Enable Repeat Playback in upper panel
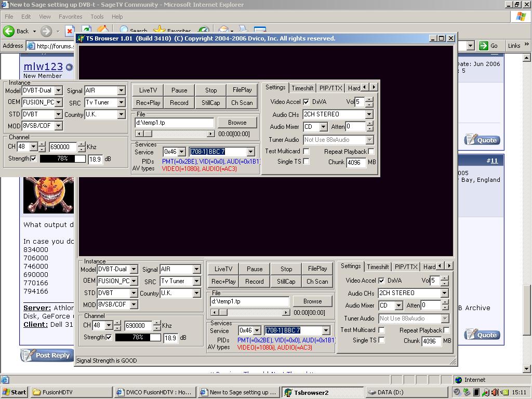Screen dimensions: 532x399 (x=371, y=151)
